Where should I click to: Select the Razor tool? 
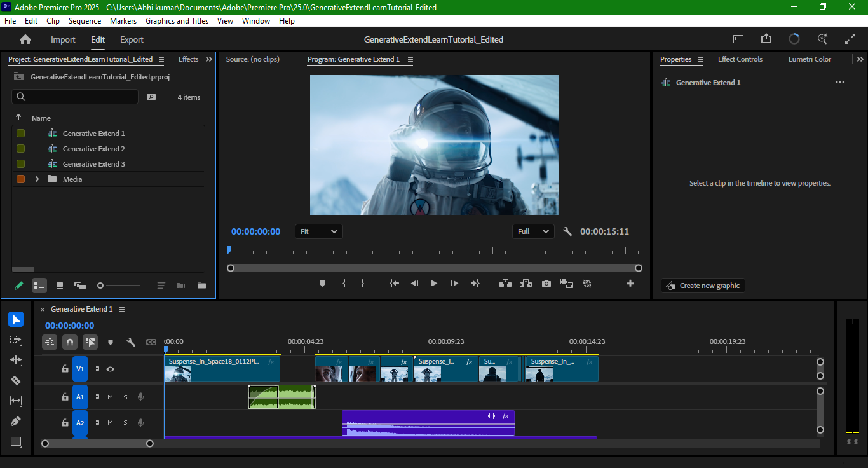point(16,380)
